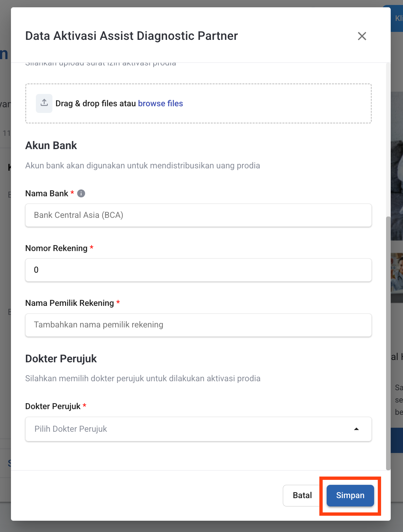Click the Nomor Rekening field label
The width and height of the screenshot is (403, 532).
pyautogui.click(x=56, y=248)
